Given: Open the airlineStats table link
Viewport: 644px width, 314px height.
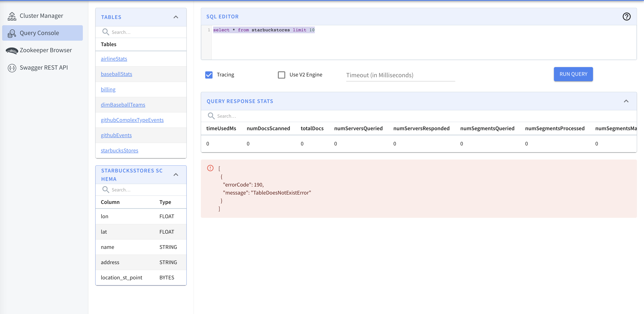Looking at the screenshot, I should 114,59.
